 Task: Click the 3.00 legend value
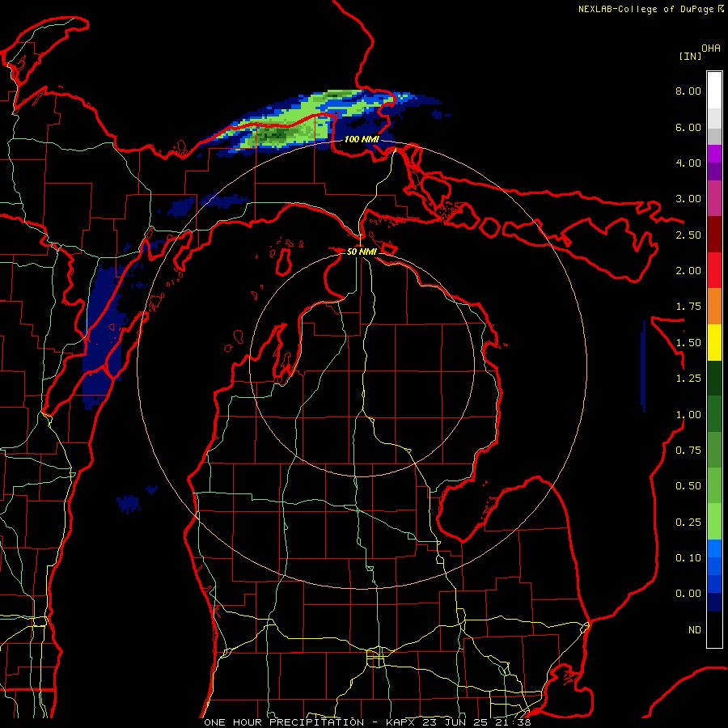[x=688, y=199]
